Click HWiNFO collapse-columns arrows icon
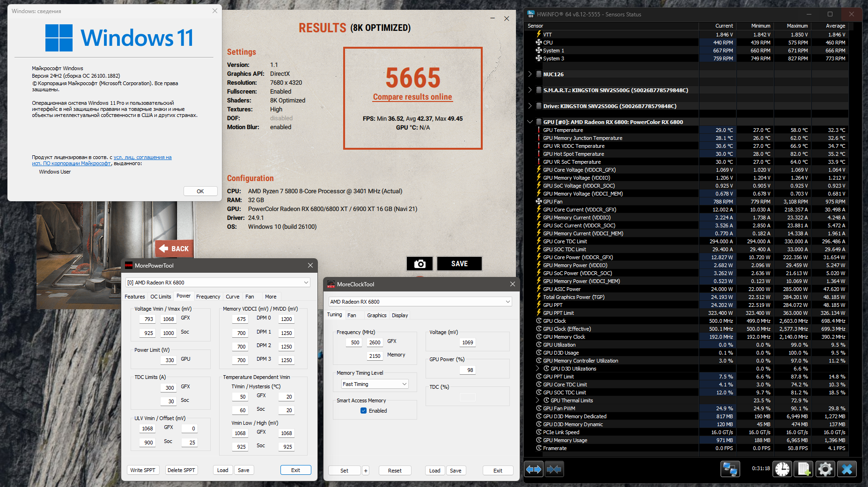Image resolution: width=868 pixels, height=487 pixels. pyautogui.click(x=554, y=469)
